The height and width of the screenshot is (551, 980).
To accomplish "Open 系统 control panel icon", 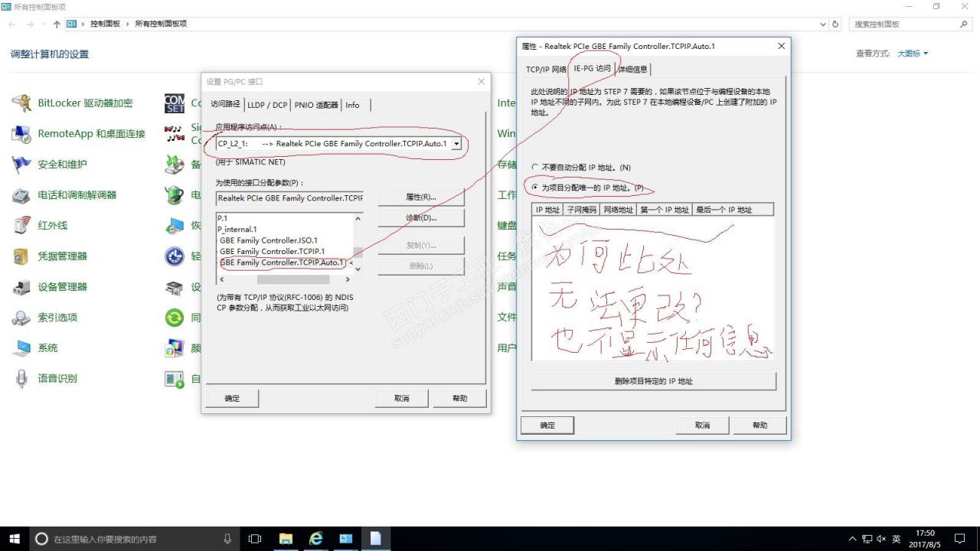I will coord(21,347).
